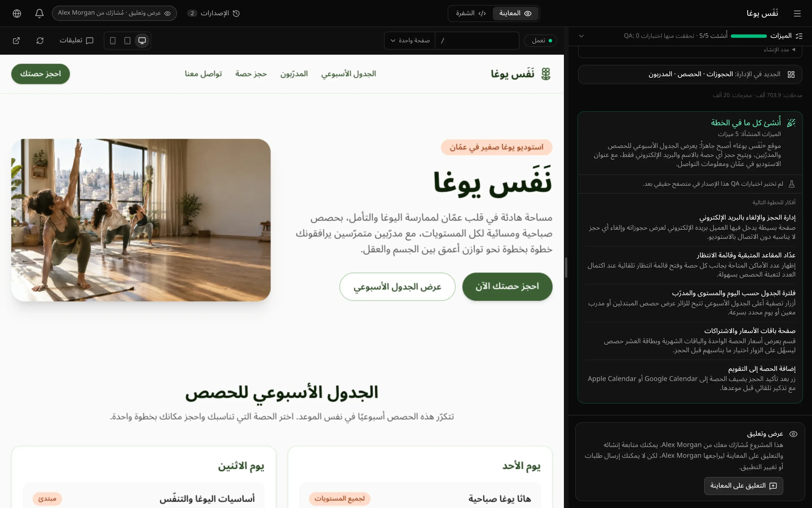Click the تعمل running status pill
812x508 pixels.
[540, 41]
